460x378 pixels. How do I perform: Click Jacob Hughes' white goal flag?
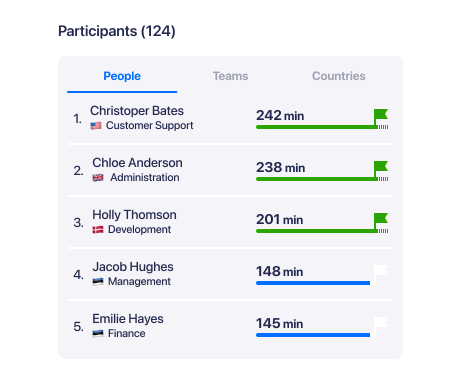(x=381, y=274)
